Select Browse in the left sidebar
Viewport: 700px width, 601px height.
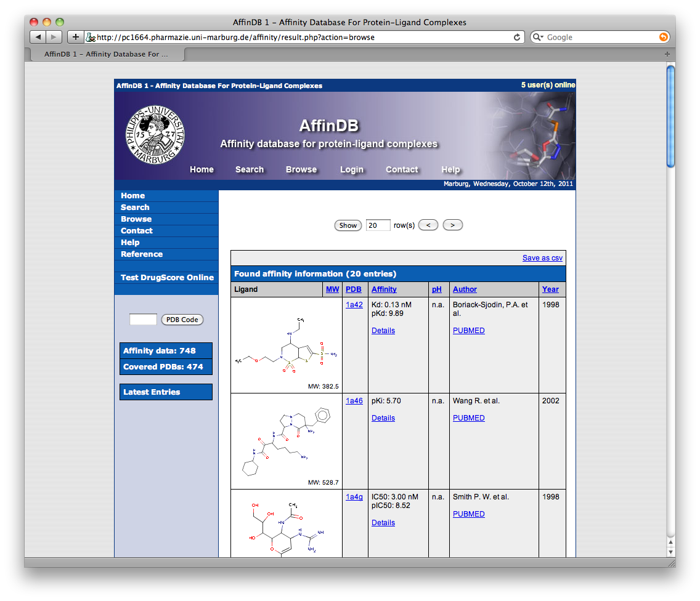pyautogui.click(x=166, y=219)
